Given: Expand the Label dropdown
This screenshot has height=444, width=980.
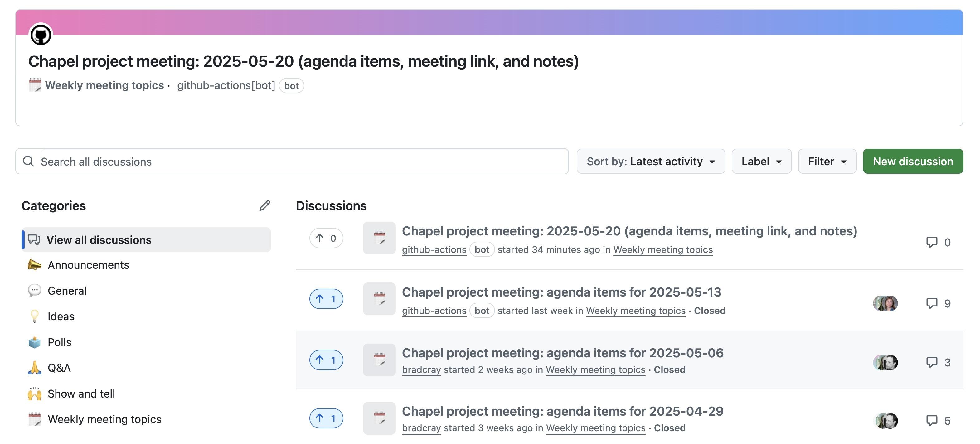Looking at the screenshot, I should point(762,161).
